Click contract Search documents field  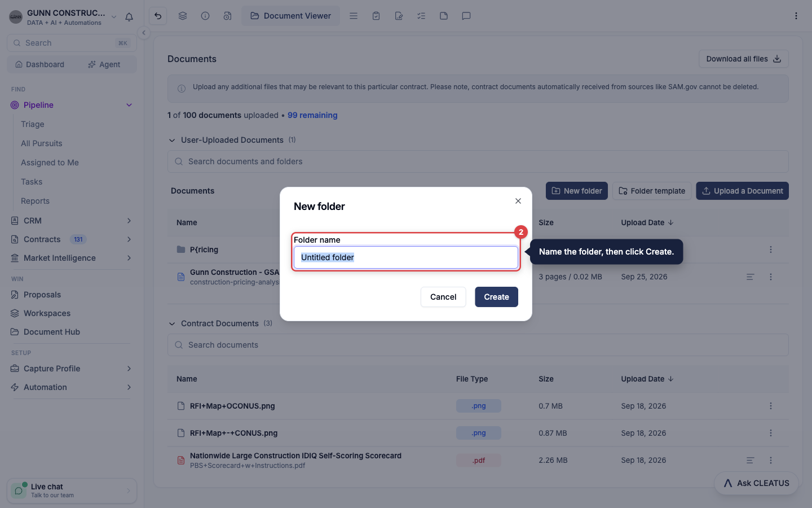coord(478,345)
